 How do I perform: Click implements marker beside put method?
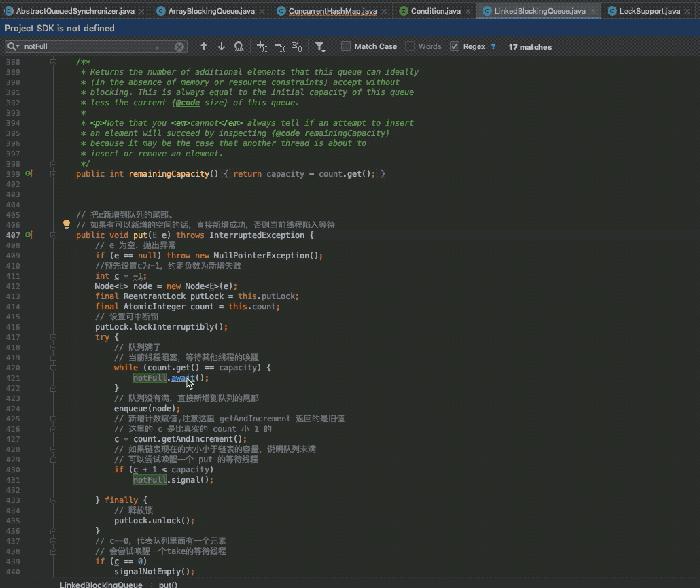tap(29, 235)
